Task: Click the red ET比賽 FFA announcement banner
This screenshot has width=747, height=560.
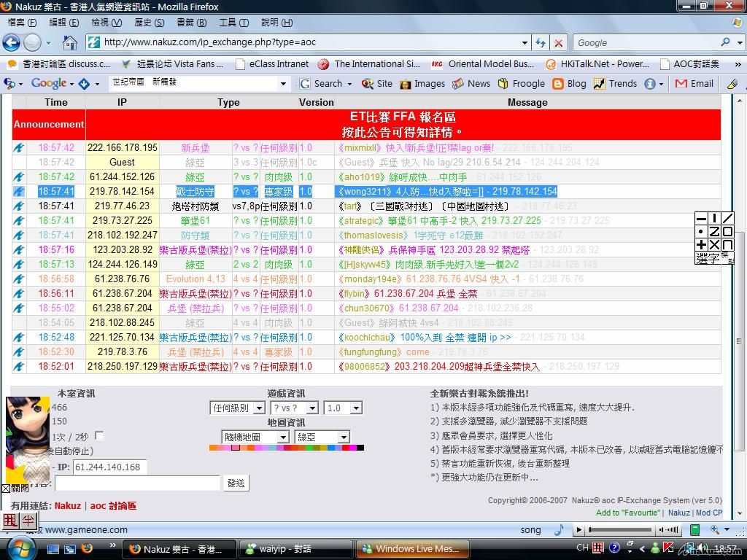Action: tap(403, 124)
